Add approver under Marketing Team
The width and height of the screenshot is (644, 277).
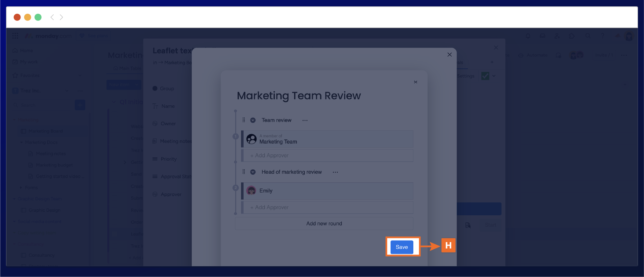pos(270,156)
